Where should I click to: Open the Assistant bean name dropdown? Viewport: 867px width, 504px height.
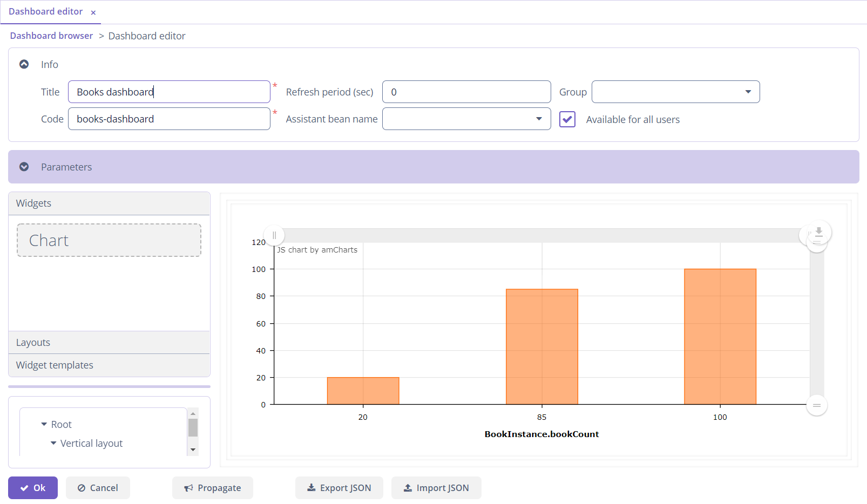[538, 119]
